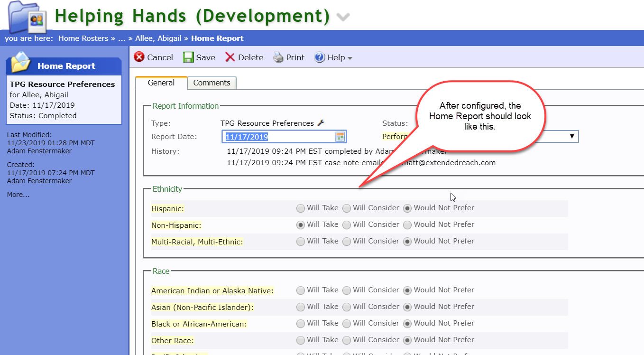This screenshot has height=355, width=644.
Task: Select Will Consider for Non-Hispanic
Action: [347, 225]
